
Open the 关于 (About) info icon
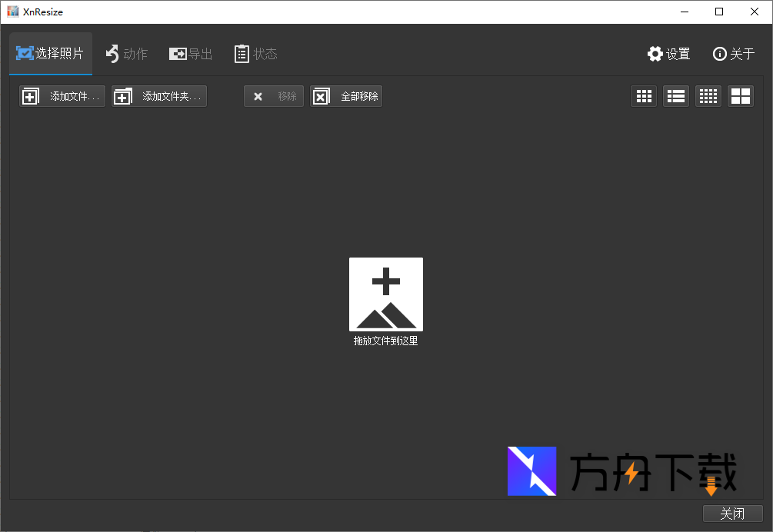click(x=720, y=54)
